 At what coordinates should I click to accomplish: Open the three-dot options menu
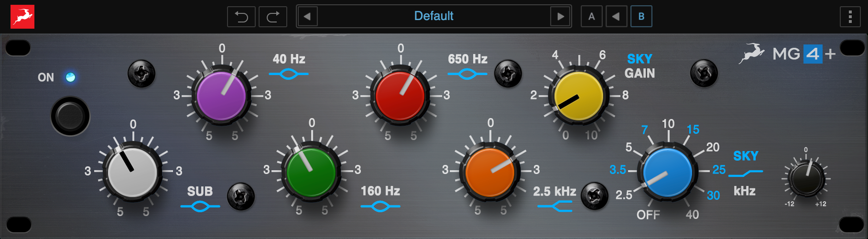[850, 17]
